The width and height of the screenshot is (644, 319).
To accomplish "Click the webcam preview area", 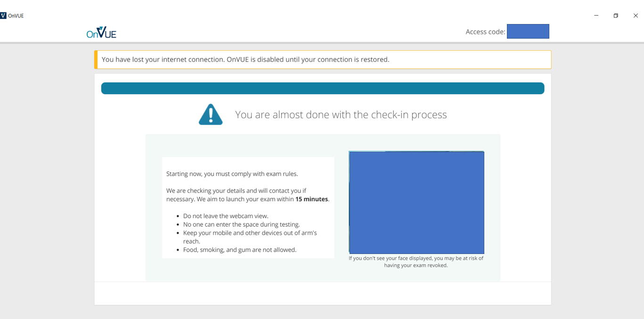I will pos(416,202).
